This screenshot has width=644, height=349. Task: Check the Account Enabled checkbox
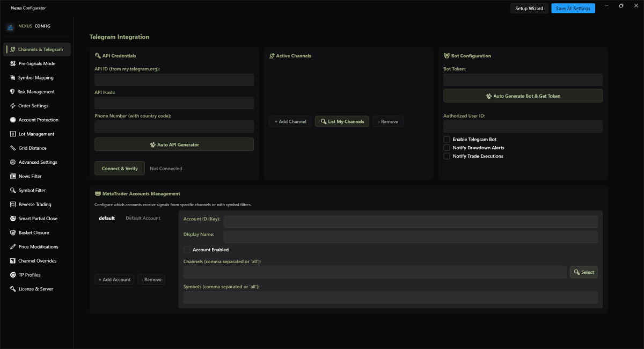coord(187,250)
